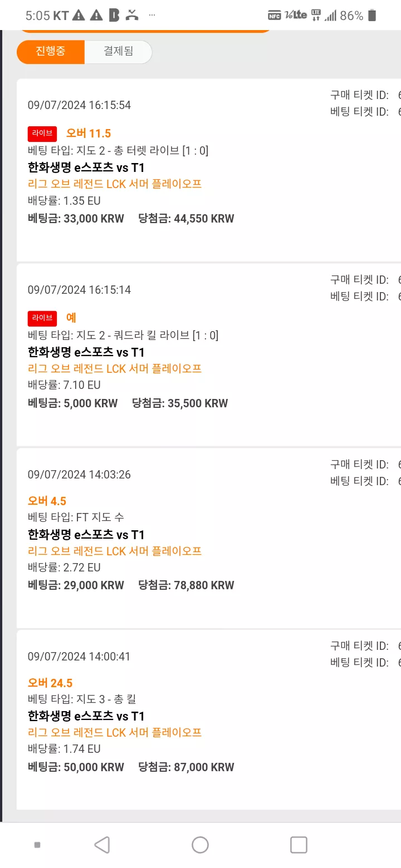Tap the small square dot in navigation bar
Screen dimensions: 401x868
(37, 845)
